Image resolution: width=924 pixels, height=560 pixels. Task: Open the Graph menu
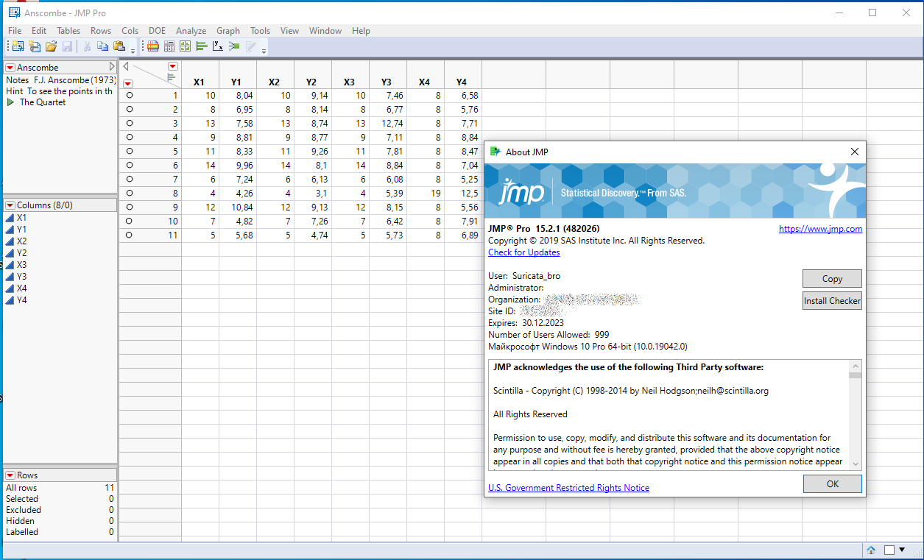point(228,31)
